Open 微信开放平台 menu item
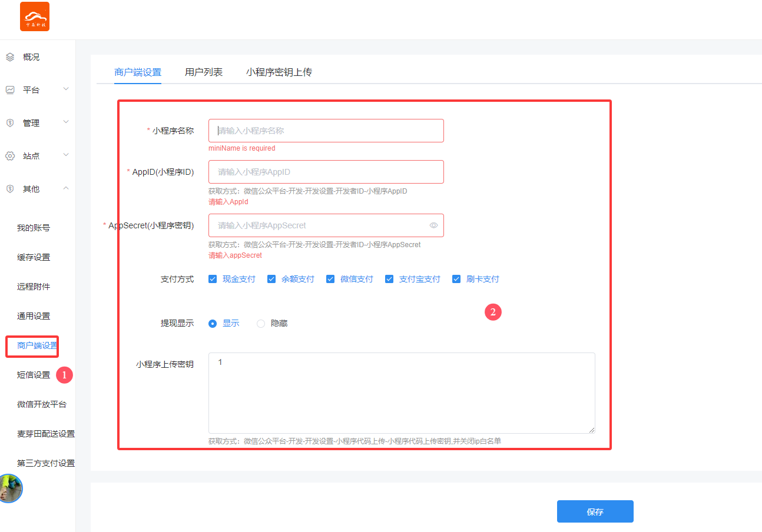This screenshot has height=532, width=762. click(42, 404)
